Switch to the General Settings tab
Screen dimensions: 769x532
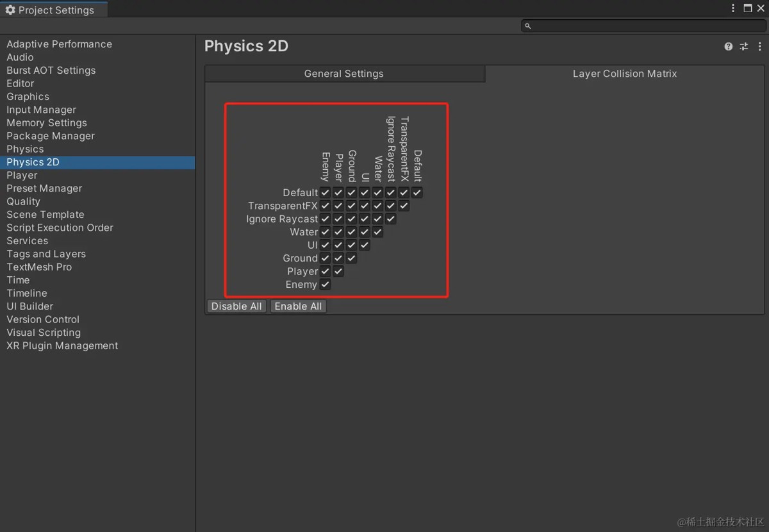(x=345, y=74)
